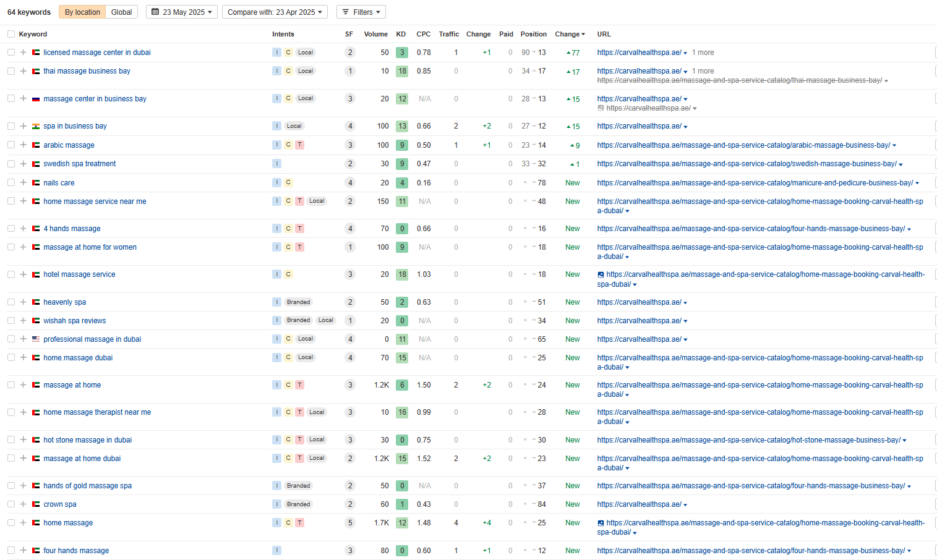Image resolution: width=937 pixels, height=560 pixels.
Task: Click the green KD badge for 'nails care'
Action: pos(402,183)
